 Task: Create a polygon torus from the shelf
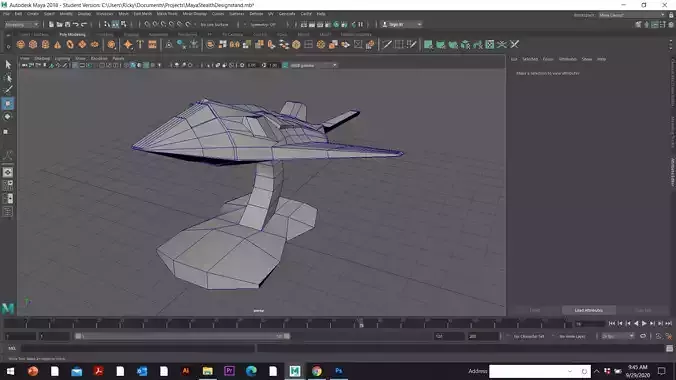pyautogui.click(x=70, y=44)
